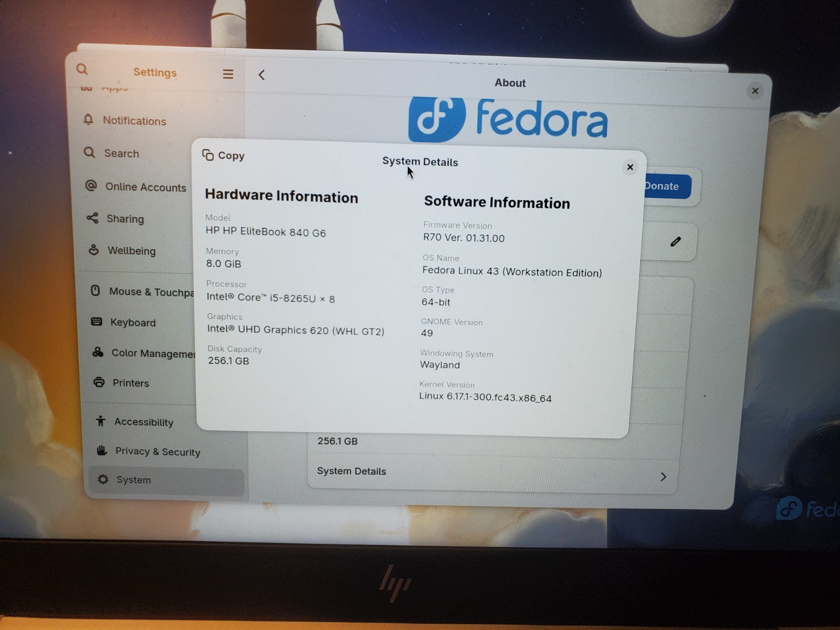Click the Wayland windowing system value

point(440,365)
